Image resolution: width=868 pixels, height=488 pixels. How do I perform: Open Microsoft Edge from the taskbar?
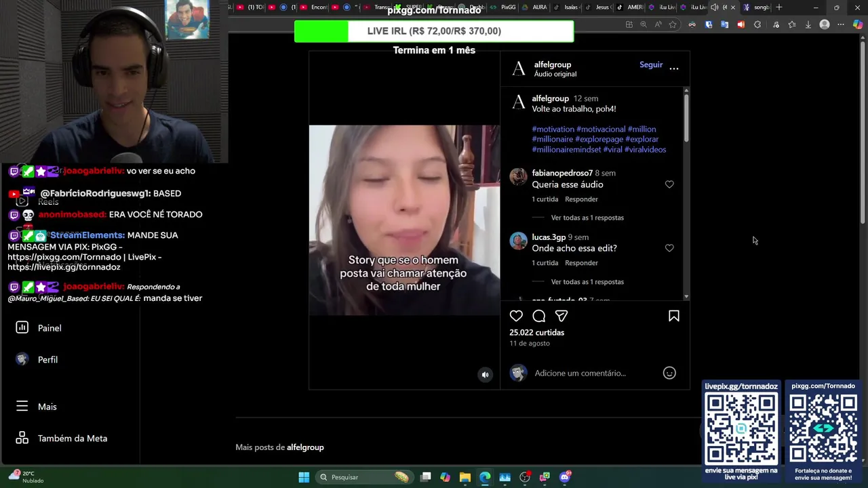pos(485,477)
